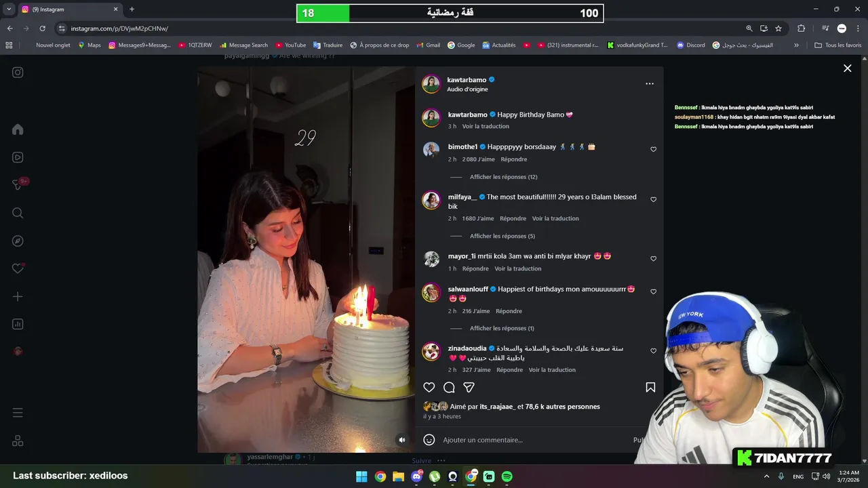Open Instagram home from sidebar
The width and height of the screenshot is (868, 488).
(18, 129)
